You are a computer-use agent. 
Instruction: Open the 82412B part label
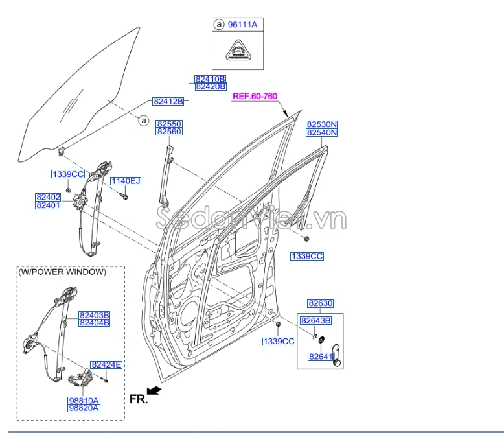[168, 101]
